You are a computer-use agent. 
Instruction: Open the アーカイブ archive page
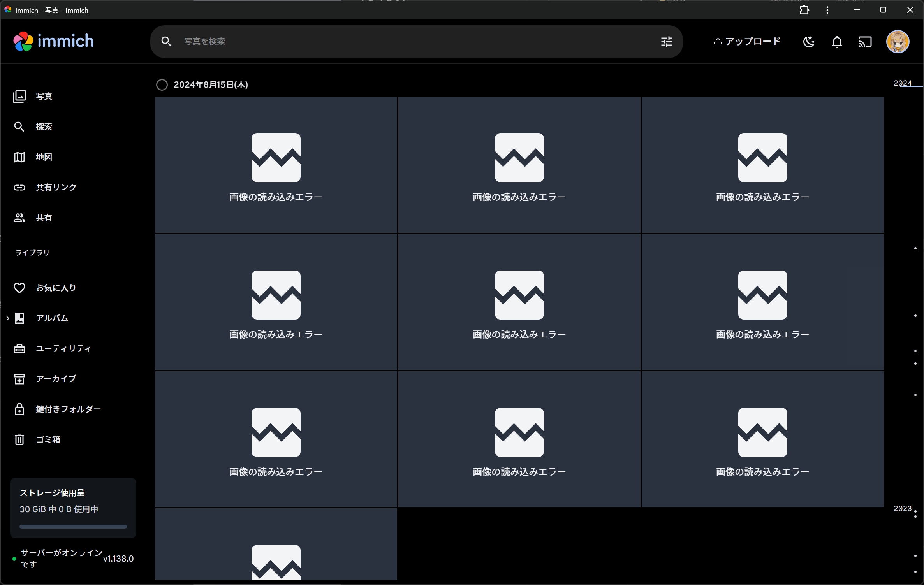point(56,379)
